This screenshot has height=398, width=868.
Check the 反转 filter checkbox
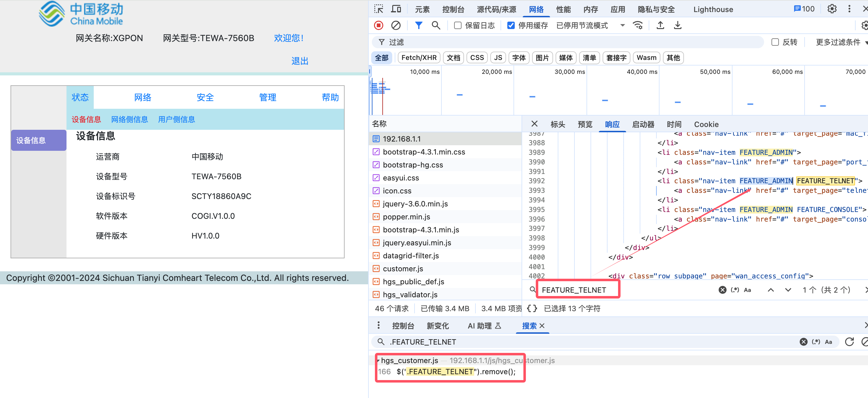pyautogui.click(x=775, y=42)
